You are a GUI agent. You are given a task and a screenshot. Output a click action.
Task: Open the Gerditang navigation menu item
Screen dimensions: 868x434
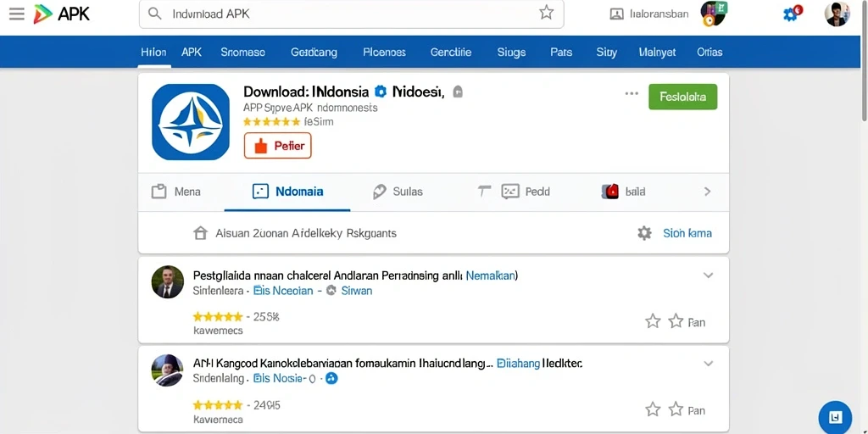click(x=314, y=52)
